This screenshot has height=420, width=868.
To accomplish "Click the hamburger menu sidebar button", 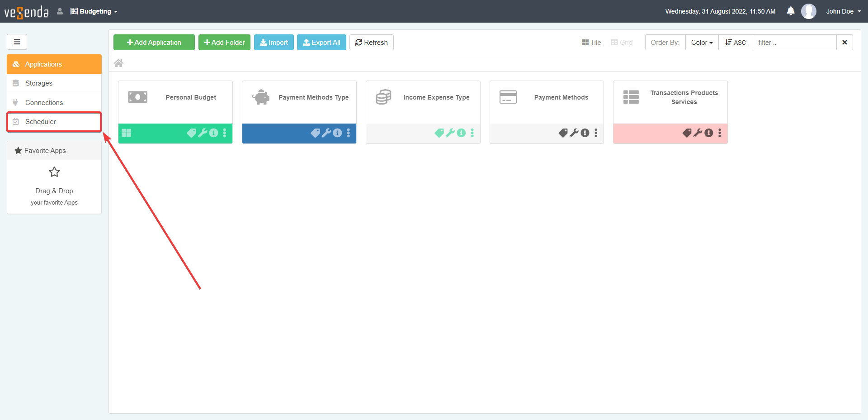I will (17, 42).
